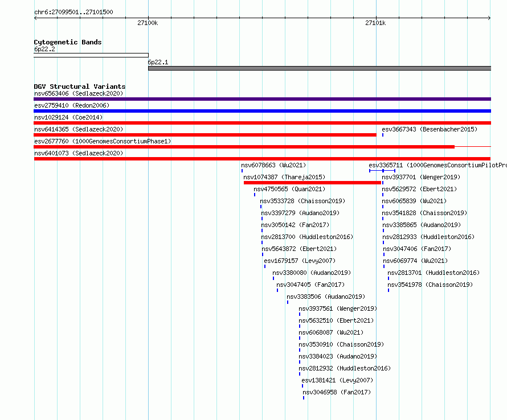Open nsv3050142 (Fan2017) variant
This screenshot has width=507, height=420.
(295, 225)
